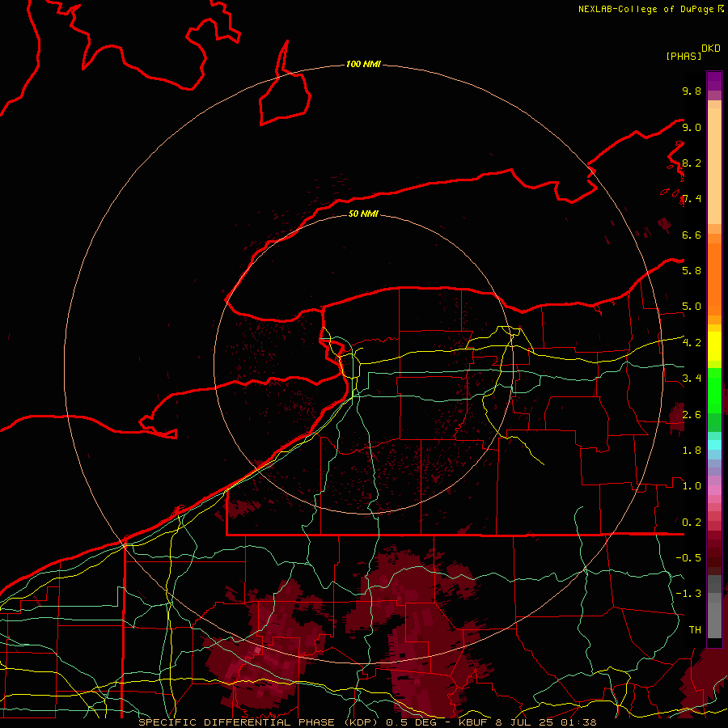Click the DKD label above the color bar
The image size is (728, 728).
[711, 49]
